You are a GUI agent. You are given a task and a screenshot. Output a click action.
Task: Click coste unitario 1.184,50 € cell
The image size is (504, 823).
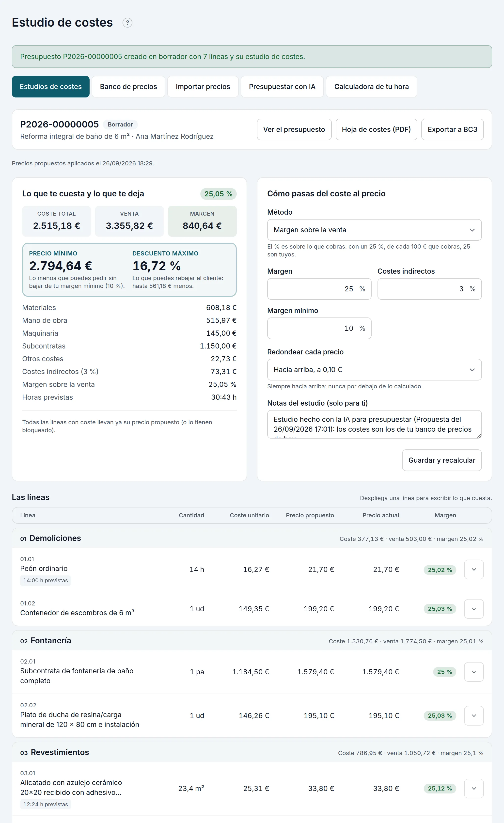click(x=251, y=672)
